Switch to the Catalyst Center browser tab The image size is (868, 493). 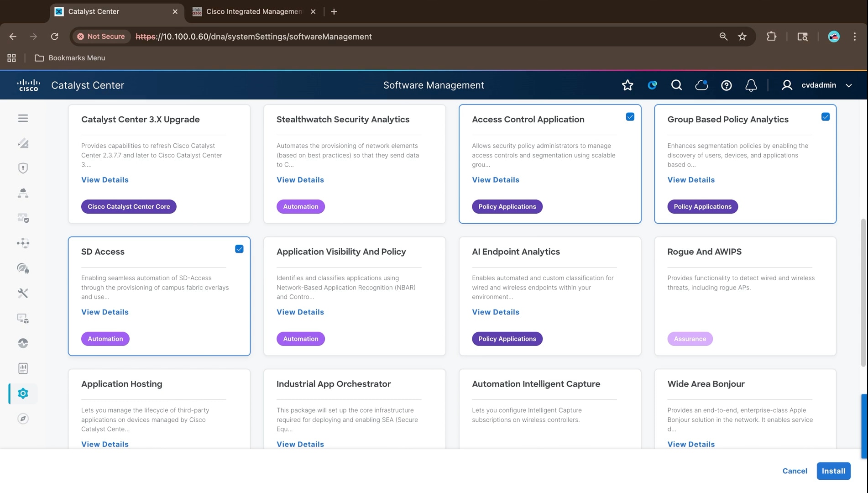click(x=116, y=11)
